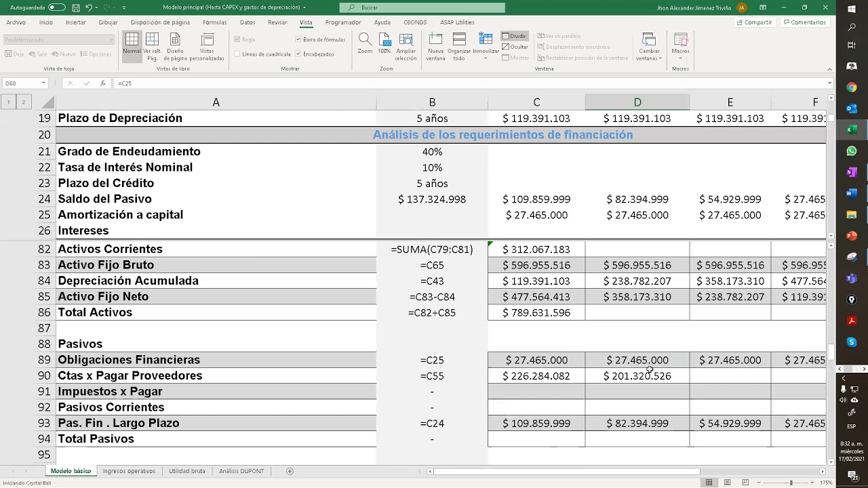
Task: Open the Programador tab
Action: click(x=343, y=22)
